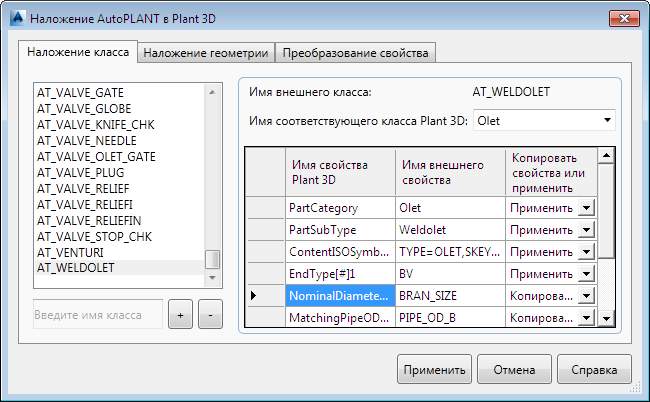Click the PartCategory property cell
The image size is (650, 402).
[x=340, y=208]
